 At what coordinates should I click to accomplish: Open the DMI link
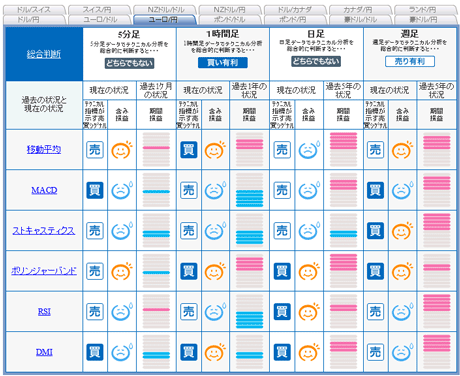(44, 352)
